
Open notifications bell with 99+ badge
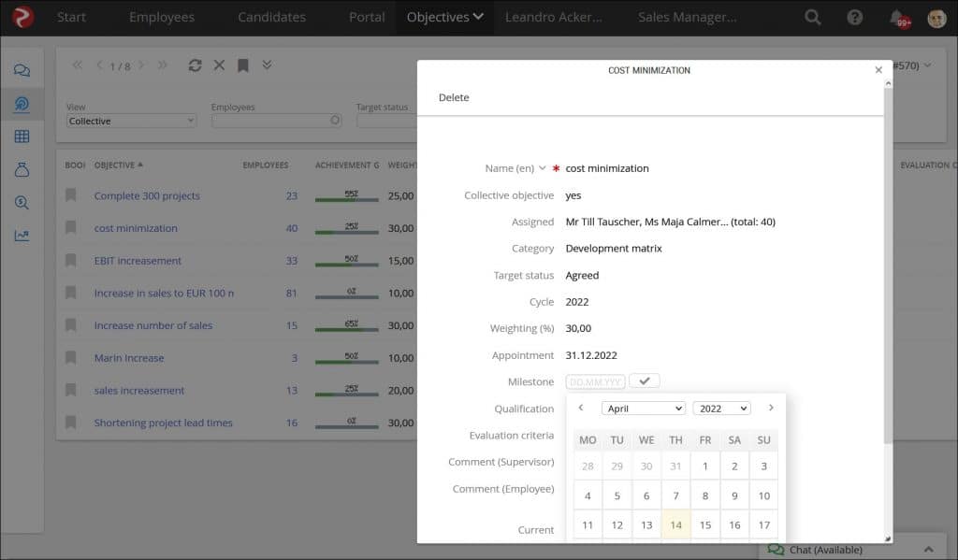click(x=897, y=18)
